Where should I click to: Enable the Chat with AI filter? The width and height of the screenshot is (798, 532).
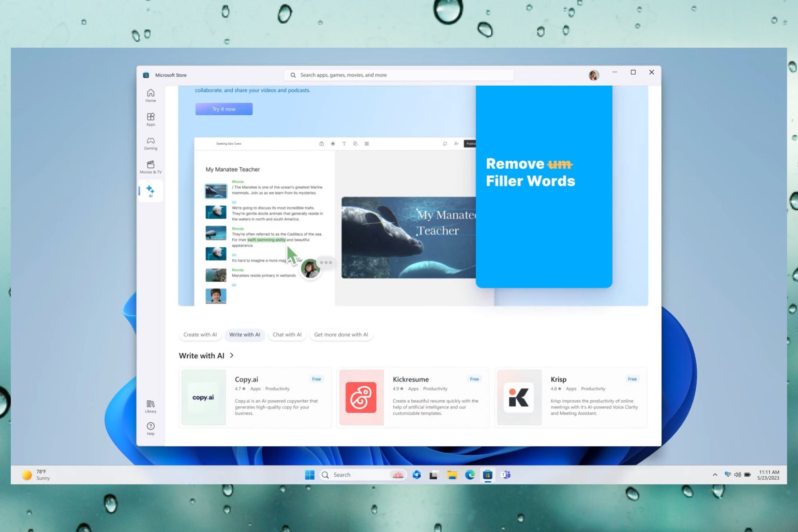tap(287, 335)
